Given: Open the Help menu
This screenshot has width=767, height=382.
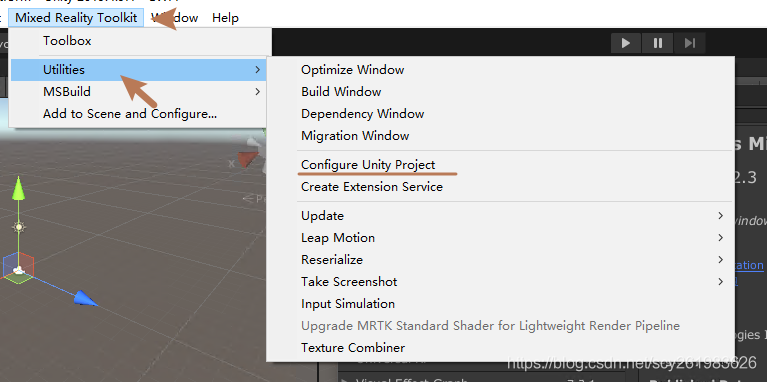Looking at the screenshot, I should (x=226, y=18).
